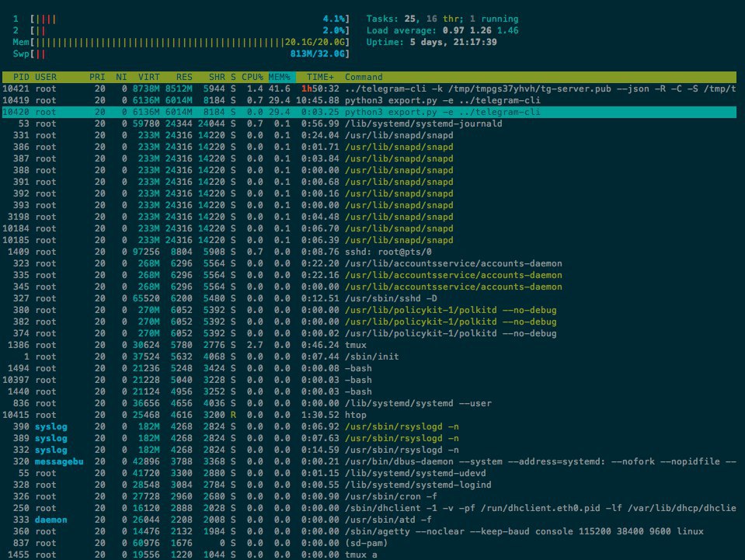The width and height of the screenshot is (745, 560).
Task: Select the /sbin/init process row
Action: (x=369, y=357)
